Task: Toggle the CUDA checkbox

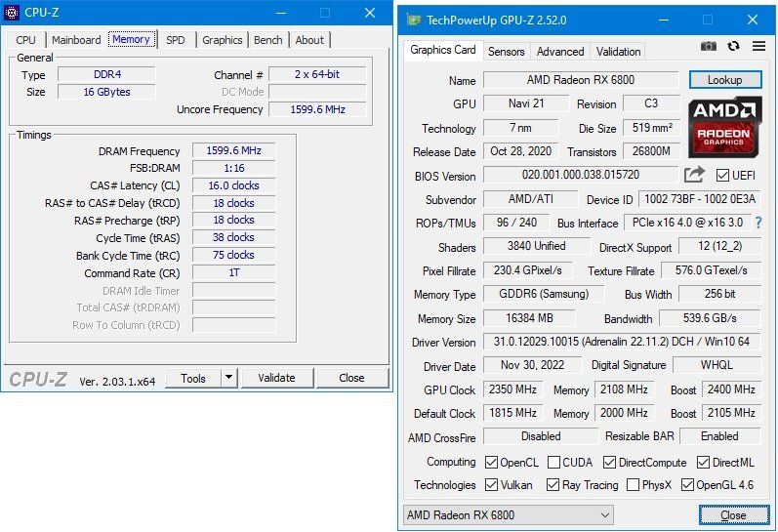Action: (553, 463)
